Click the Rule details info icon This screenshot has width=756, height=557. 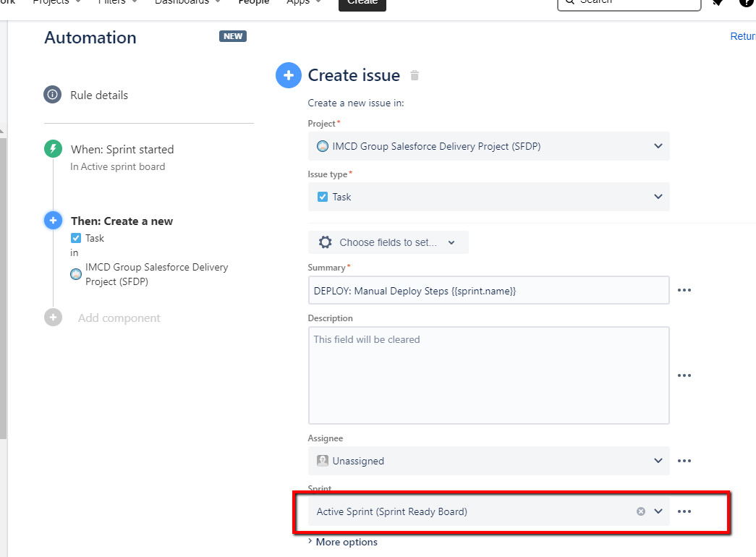53,95
